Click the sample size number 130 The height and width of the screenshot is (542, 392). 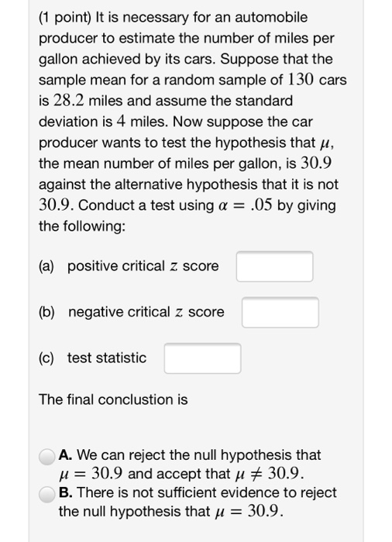point(301,80)
